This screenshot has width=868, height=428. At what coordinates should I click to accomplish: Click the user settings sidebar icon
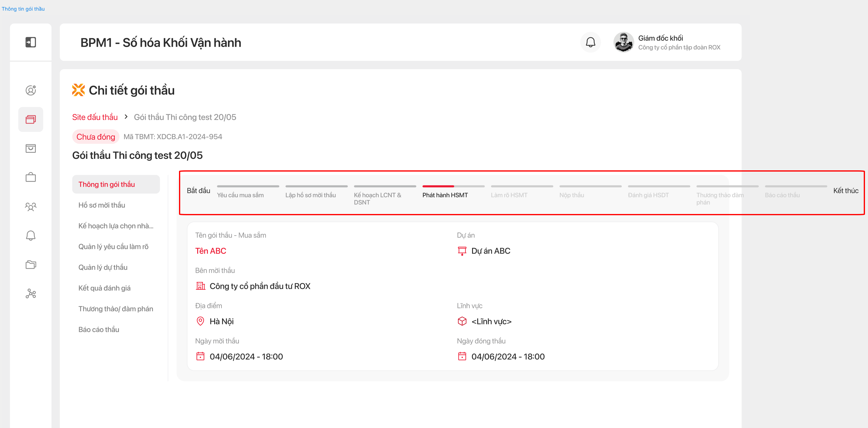click(31, 90)
